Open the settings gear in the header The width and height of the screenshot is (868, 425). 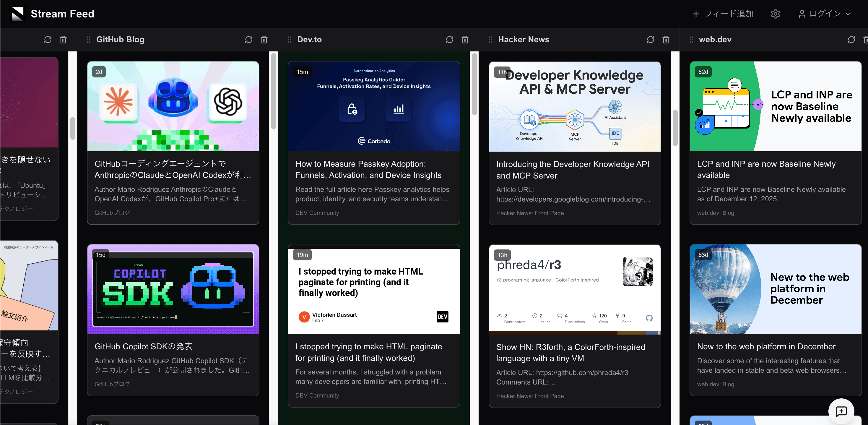775,14
